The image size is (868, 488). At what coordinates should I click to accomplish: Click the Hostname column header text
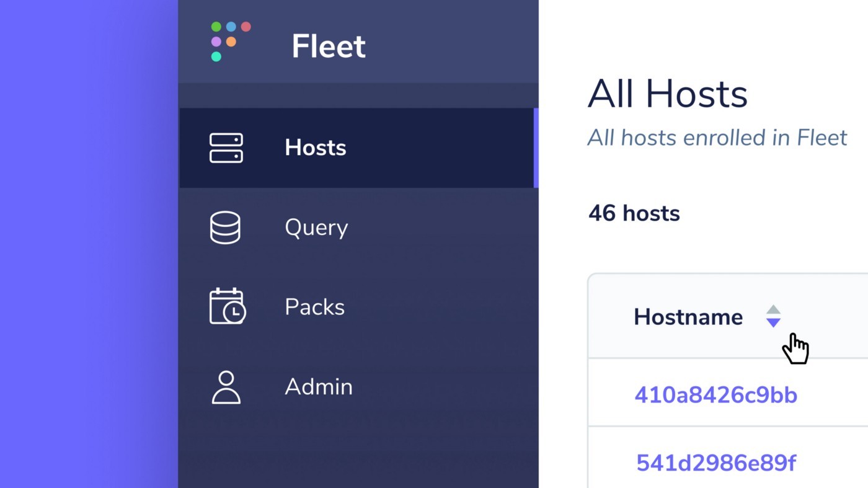(688, 317)
